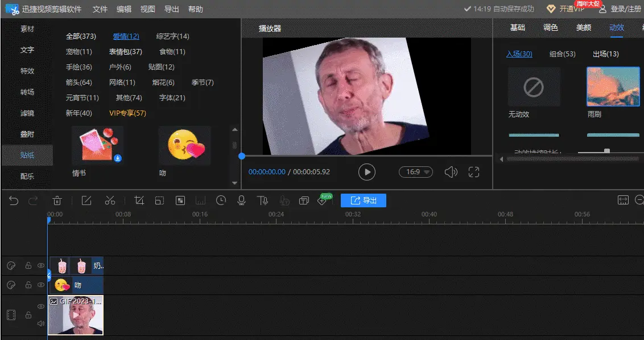The width and height of the screenshot is (644, 340).
Task: Open the 文字 sidebar section
Action: click(27, 50)
